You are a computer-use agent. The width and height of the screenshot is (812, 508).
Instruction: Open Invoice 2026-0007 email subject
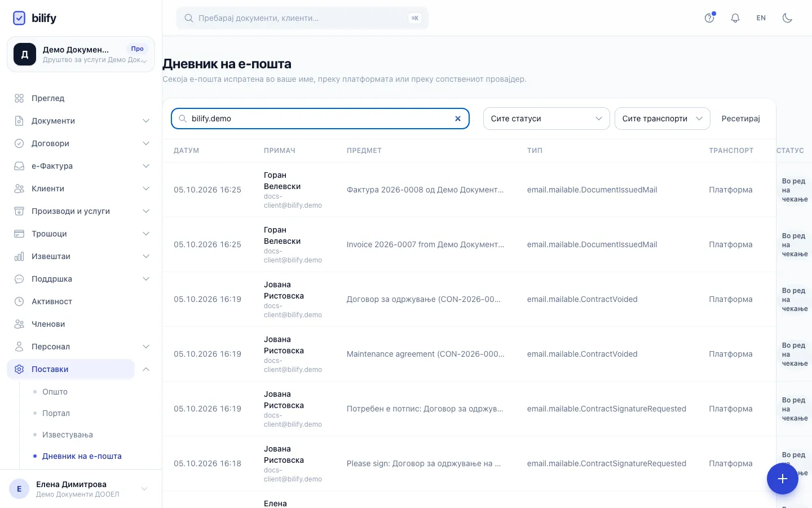point(425,244)
